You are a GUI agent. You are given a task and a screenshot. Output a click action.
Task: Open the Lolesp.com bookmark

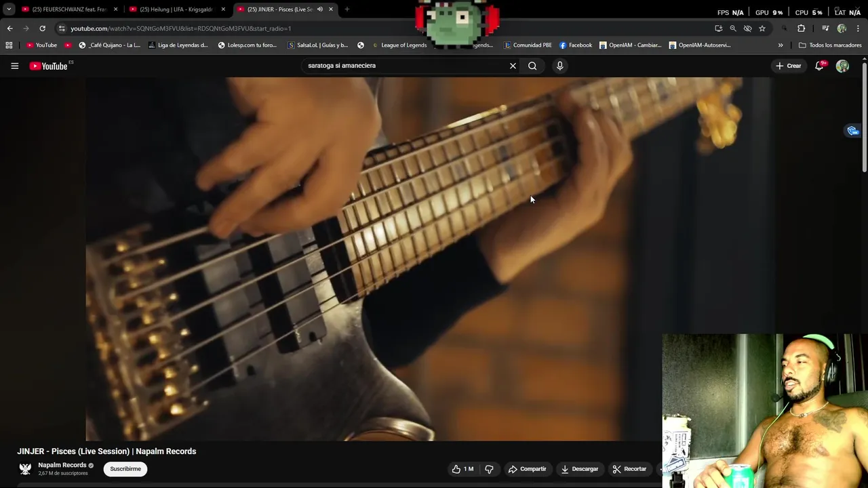pos(248,45)
